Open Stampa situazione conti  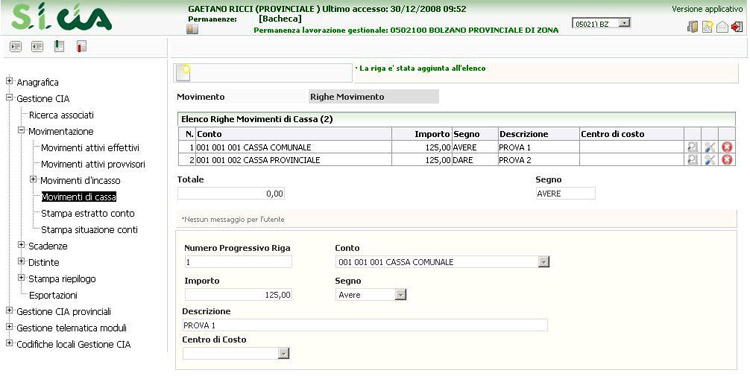[89, 230]
